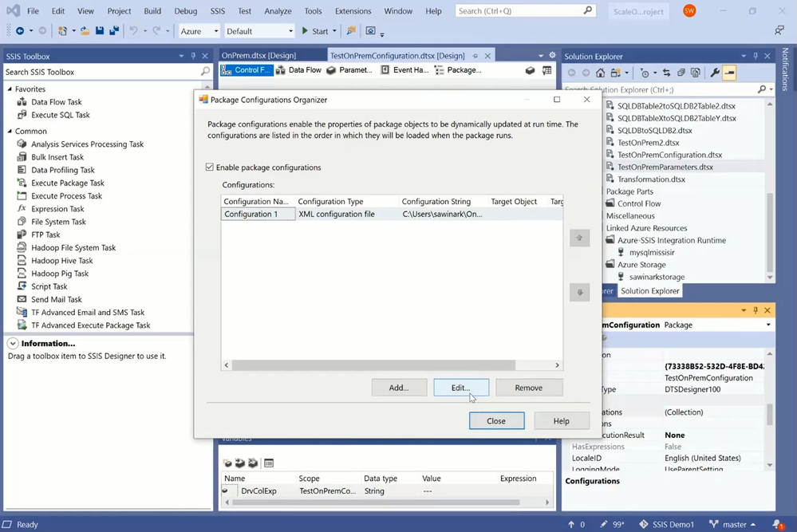Toggle pin on Solution Explorer panel

(756, 56)
